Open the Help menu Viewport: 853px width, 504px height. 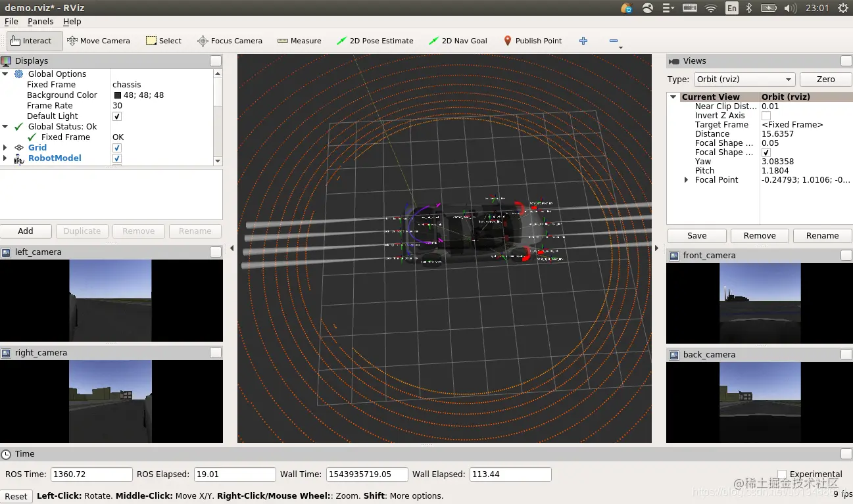click(x=72, y=22)
